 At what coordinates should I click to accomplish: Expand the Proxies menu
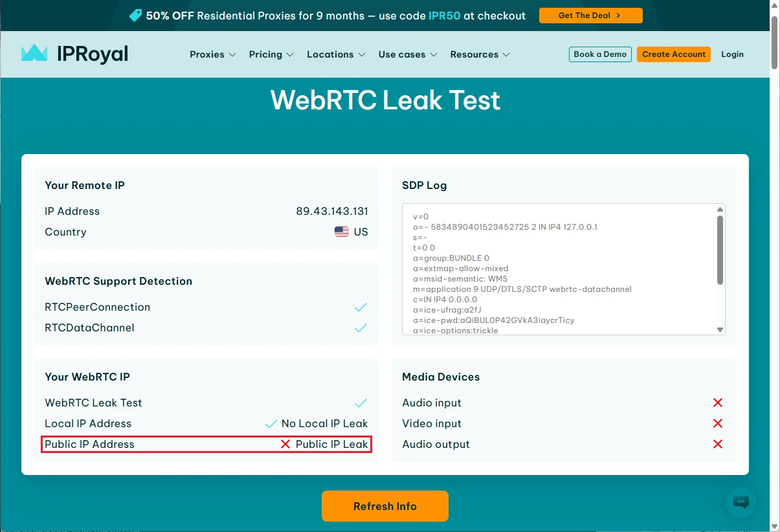tap(212, 54)
